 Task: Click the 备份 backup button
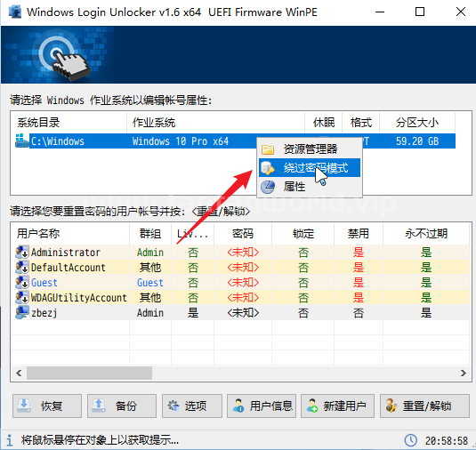pos(122,406)
